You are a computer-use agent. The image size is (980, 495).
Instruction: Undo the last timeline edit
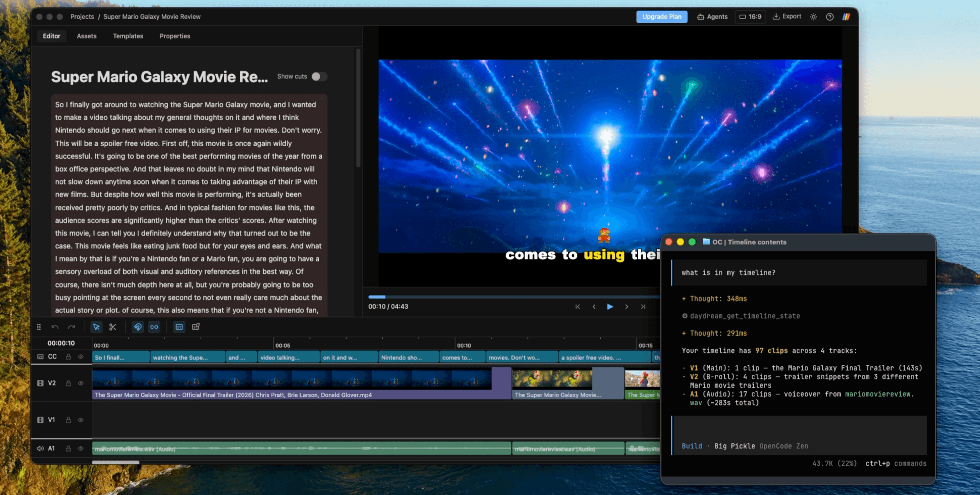tap(55, 327)
